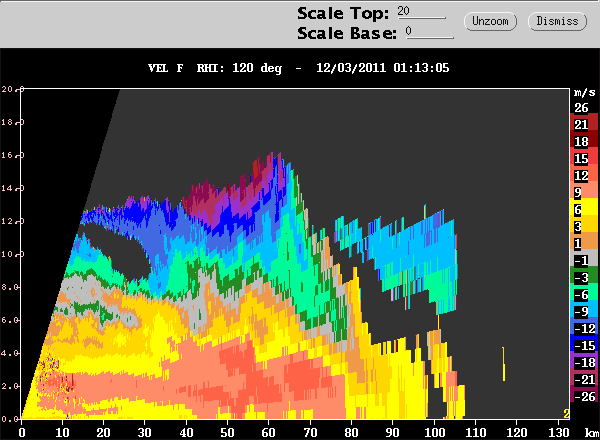This screenshot has height=440, width=600.
Task: Click the 12/03/2011 01:13:05 timestamp
Action: [x=383, y=68]
